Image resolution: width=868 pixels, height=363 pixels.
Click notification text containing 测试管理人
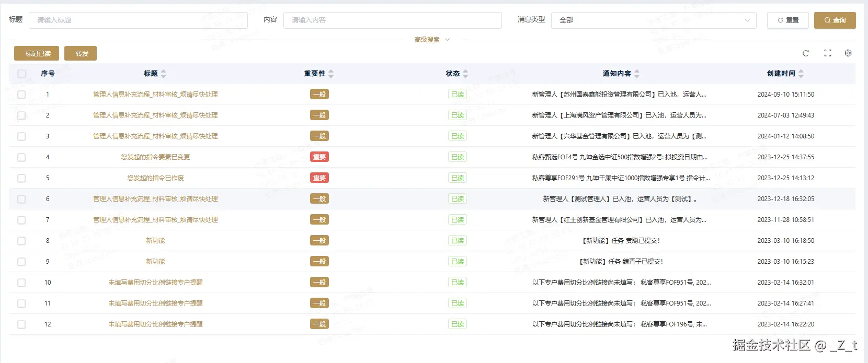point(620,199)
